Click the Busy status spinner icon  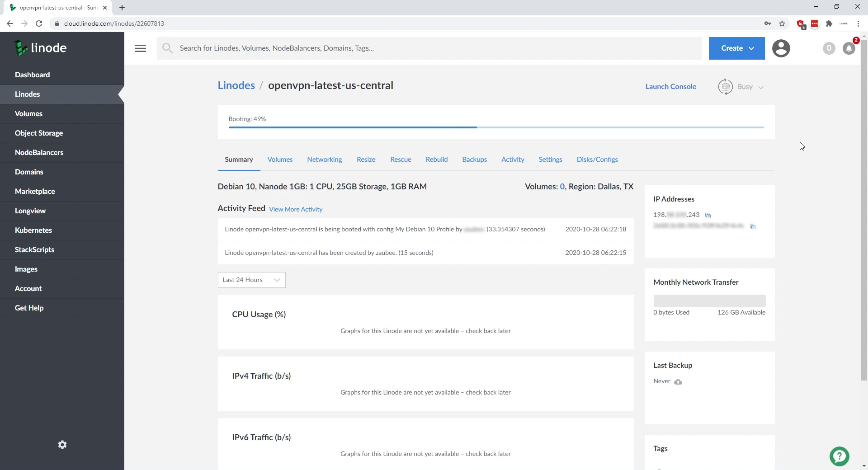pyautogui.click(x=725, y=87)
